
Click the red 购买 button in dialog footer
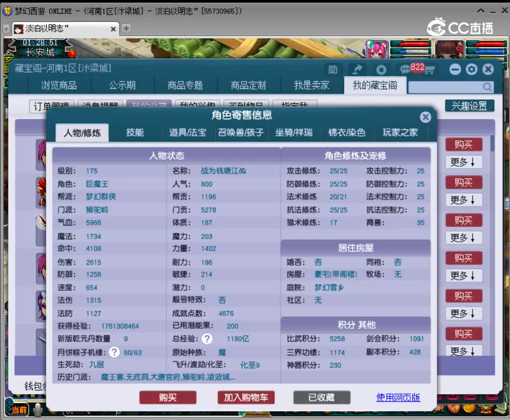[x=168, y=397]
